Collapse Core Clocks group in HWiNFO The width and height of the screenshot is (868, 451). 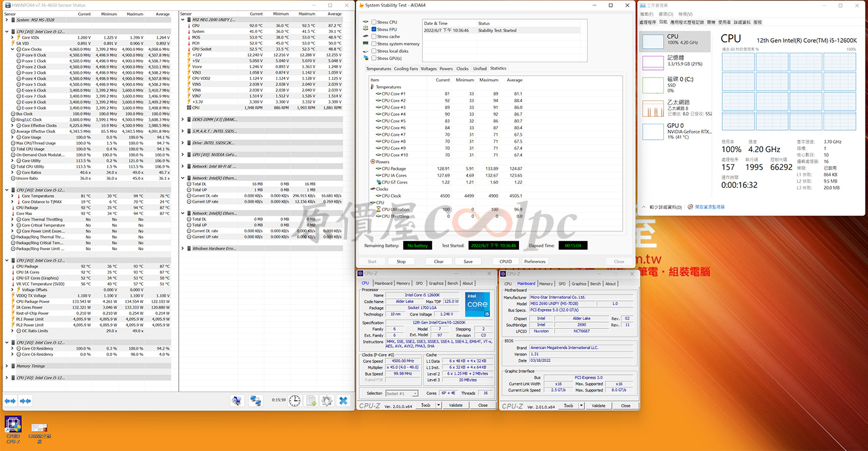pyautogui.click(x=12, y=49)
